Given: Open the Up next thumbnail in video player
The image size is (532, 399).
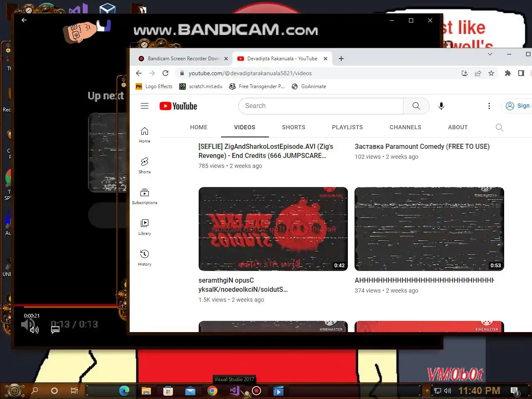Looking at the screenshot, I should [x=107, y=152].
